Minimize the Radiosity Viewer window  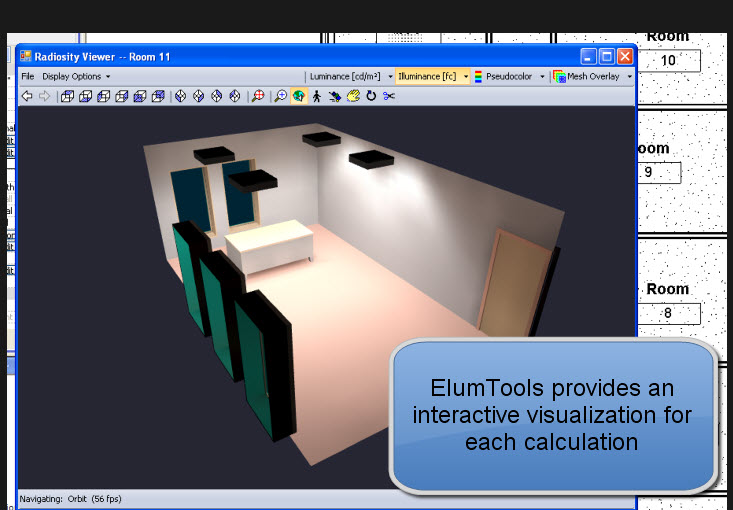click(589, 57)
